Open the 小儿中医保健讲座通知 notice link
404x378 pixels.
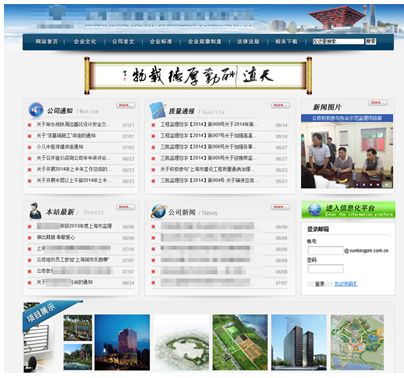coord(60,147)
